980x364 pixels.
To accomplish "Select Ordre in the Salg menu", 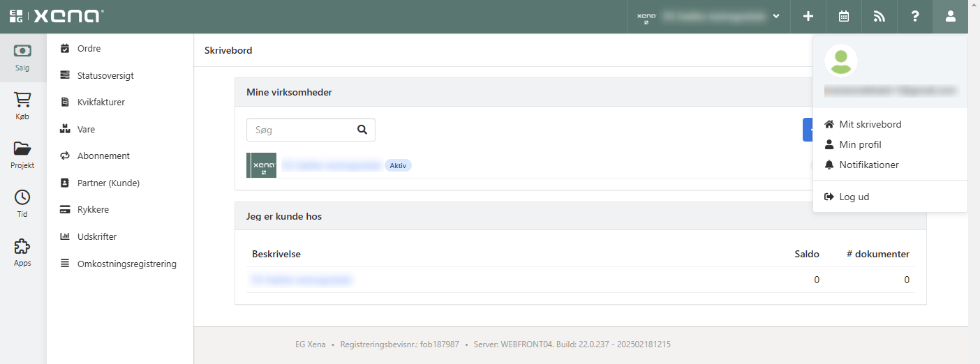I will pyautogui.click(x=89, y=49).
